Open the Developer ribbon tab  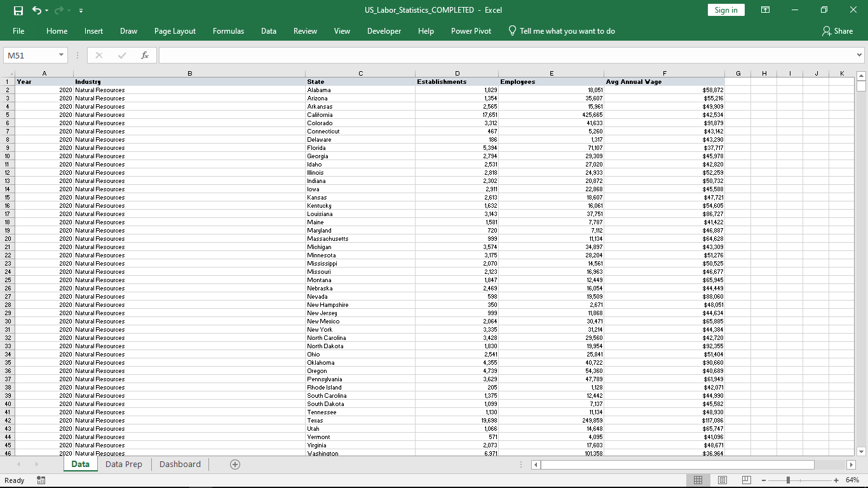tap(384, 31)
